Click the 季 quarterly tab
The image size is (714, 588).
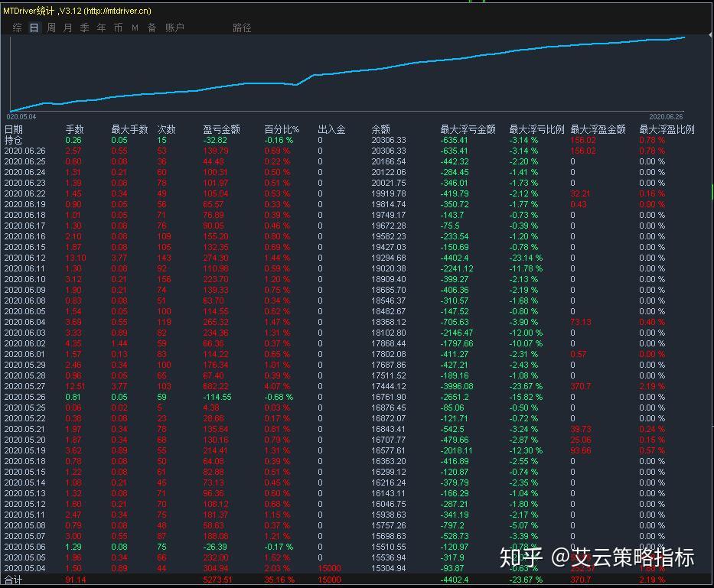click(x=85, y=28)
